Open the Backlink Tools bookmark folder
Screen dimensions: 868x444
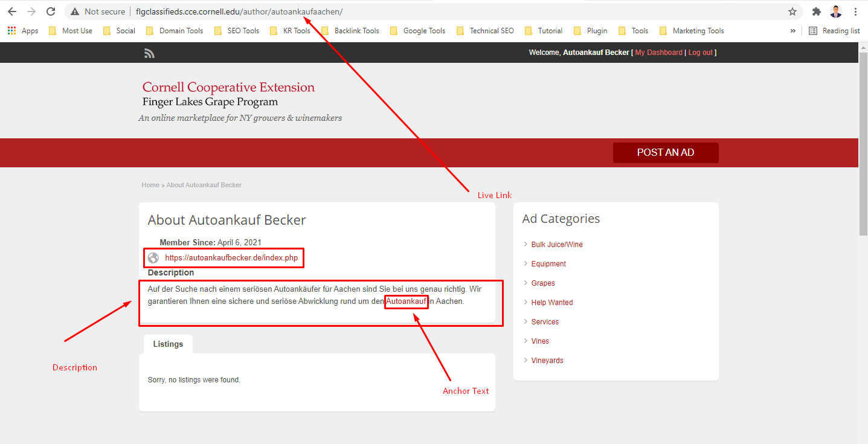(x=350, y=31)
